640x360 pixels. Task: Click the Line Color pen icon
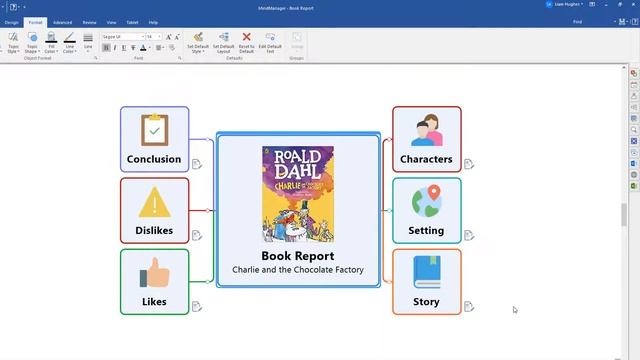(70, 36)
